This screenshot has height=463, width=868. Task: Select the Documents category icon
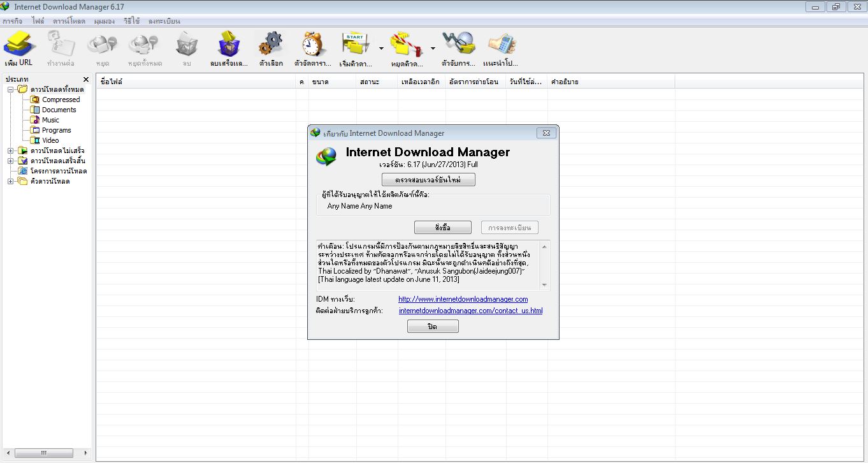pyautogui.click(x=36, y=110)
